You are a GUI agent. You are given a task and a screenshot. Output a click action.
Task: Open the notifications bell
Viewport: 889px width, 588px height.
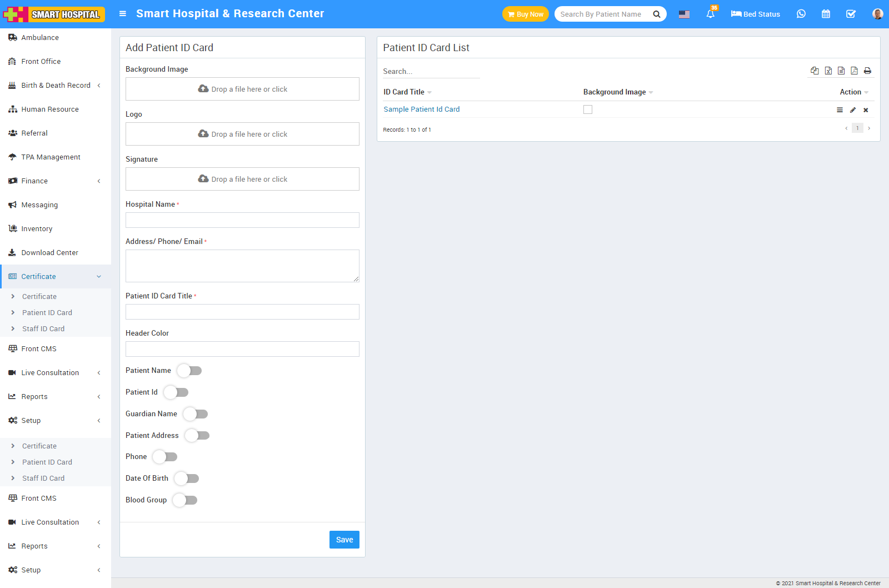click(x=710, y=14)
